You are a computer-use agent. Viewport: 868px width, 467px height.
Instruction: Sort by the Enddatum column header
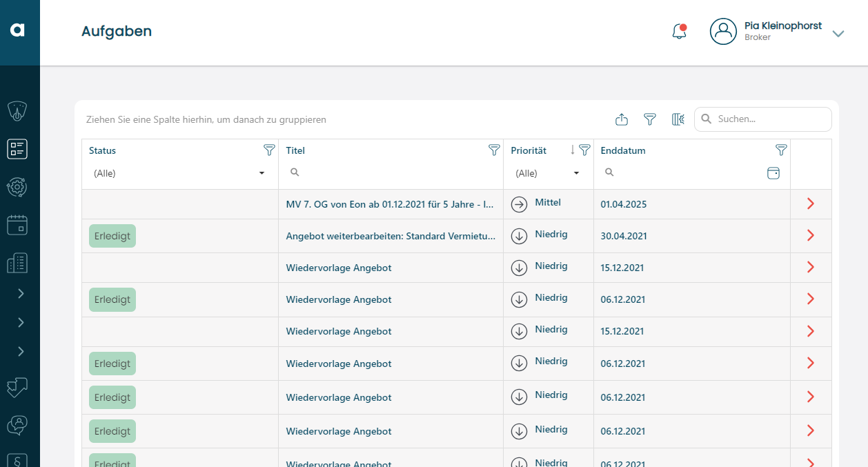tap(623, 150)
